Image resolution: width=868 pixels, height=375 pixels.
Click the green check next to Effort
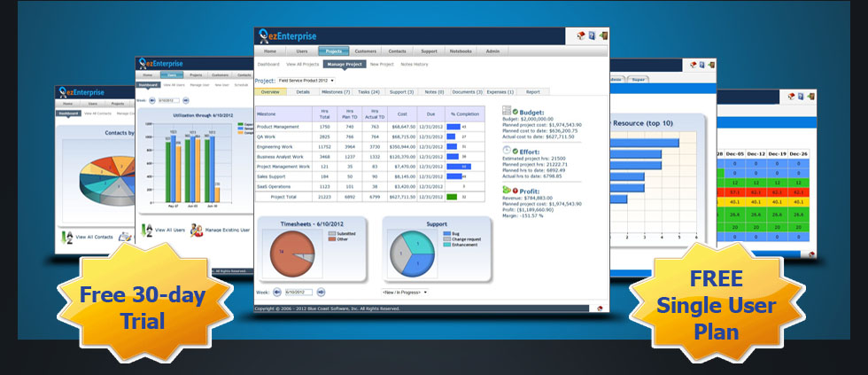(515, 151)
